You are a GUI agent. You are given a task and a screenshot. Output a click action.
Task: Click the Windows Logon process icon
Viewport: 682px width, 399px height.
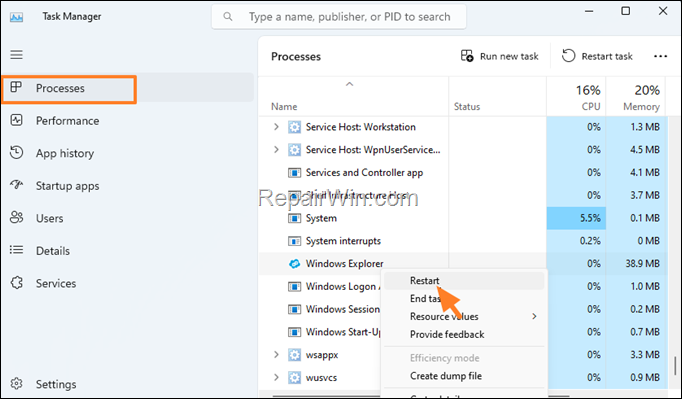[294, 286]
